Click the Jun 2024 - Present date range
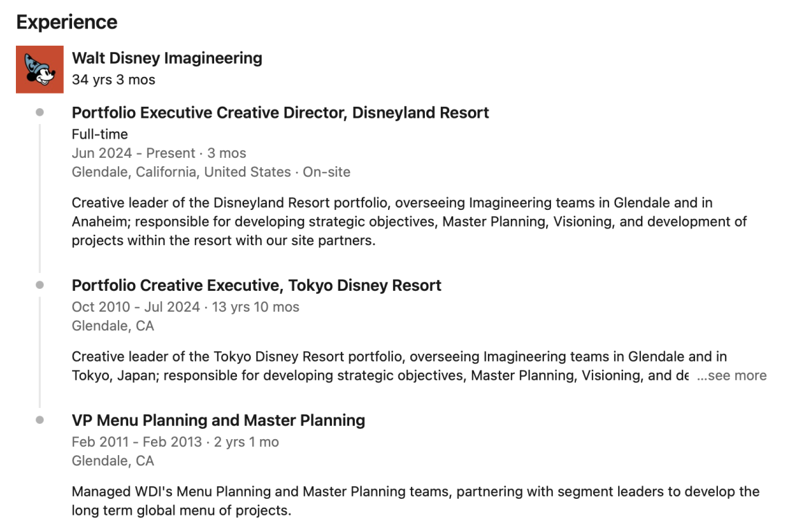 159,153
